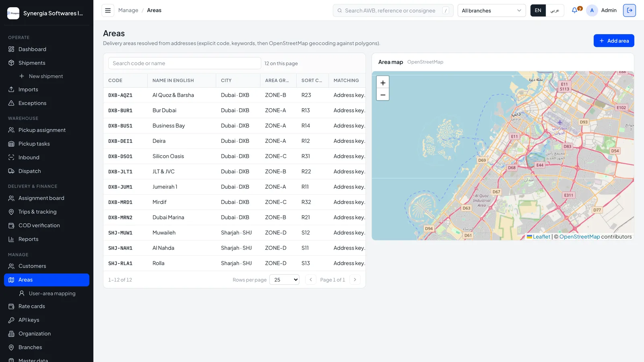The width and height of the screenshot is (644, 362).
Task: Open Pickup tasks page
Action: (x=47, y=144)
